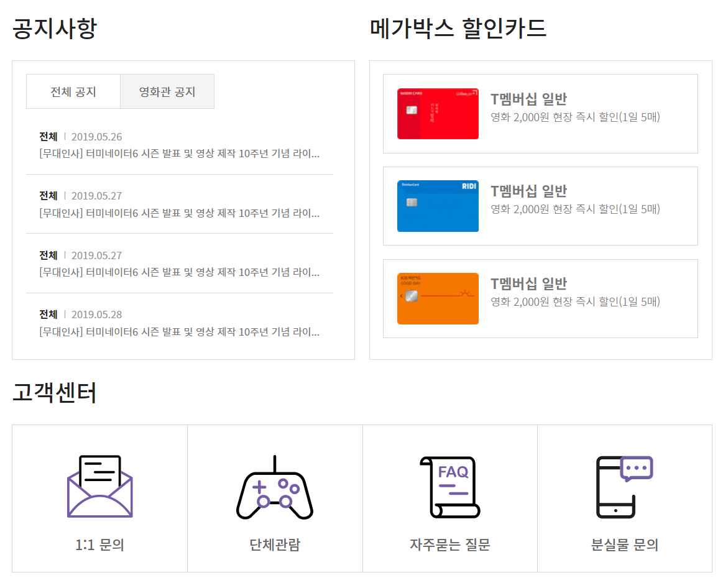Click the 자주묻는 질문 label
723x588 pixels.
(450, 544)
